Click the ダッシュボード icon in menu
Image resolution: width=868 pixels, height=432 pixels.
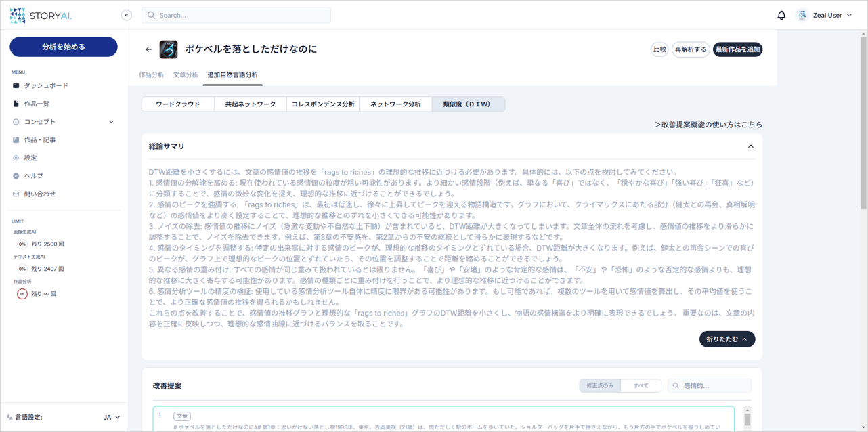coord(16,86)
